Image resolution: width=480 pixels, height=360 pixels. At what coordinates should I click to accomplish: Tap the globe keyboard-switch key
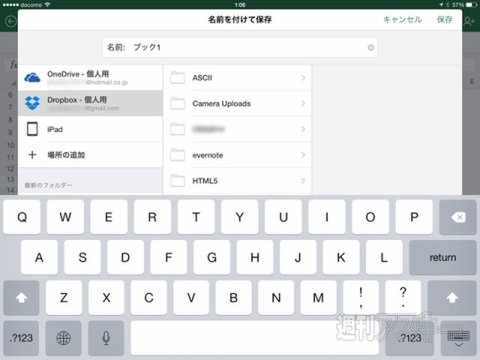click(63, 338)
